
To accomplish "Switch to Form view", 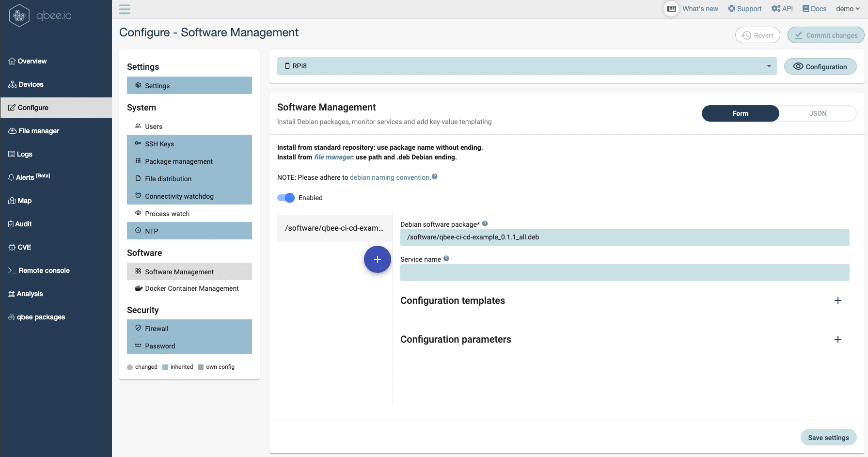I will [740, 113].
